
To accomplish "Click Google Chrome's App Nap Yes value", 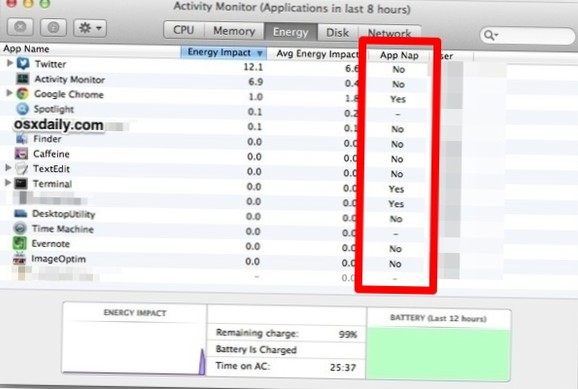I will tap(398, 99).
